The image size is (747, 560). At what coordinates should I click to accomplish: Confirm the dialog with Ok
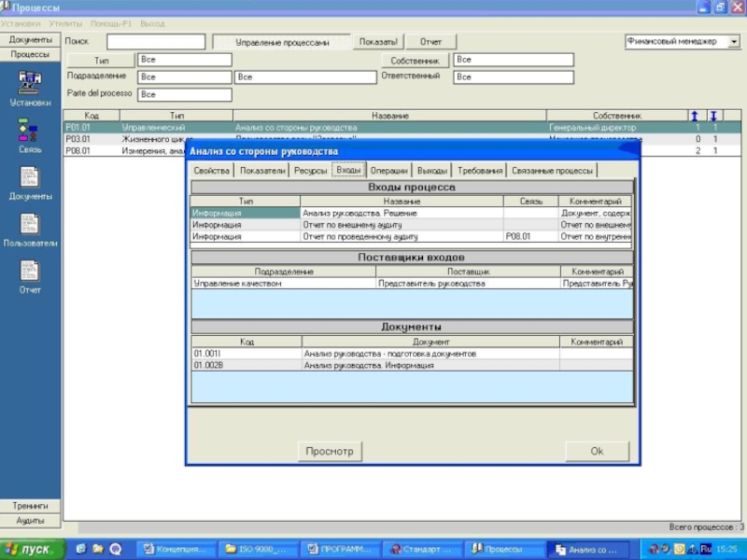(597, 451)
